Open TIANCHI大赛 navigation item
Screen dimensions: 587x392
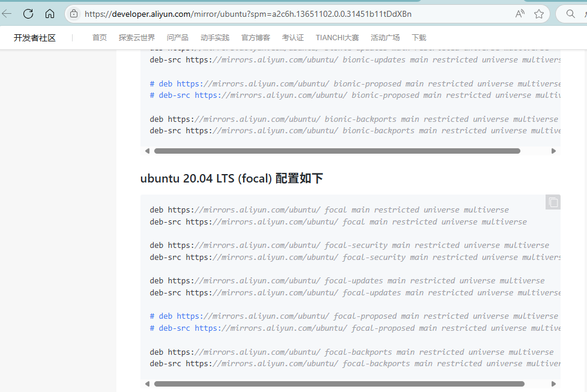[337, 38]
